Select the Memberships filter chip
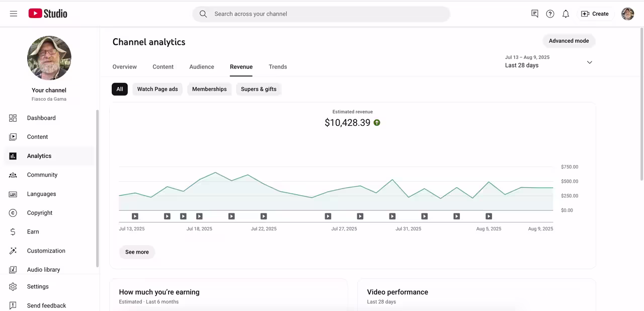 (209, 89)
